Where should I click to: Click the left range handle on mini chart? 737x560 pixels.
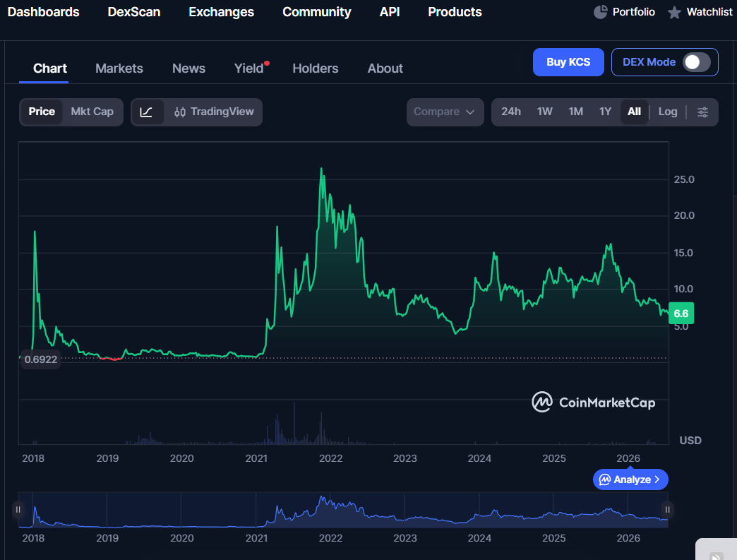click(x=18, y=509)
